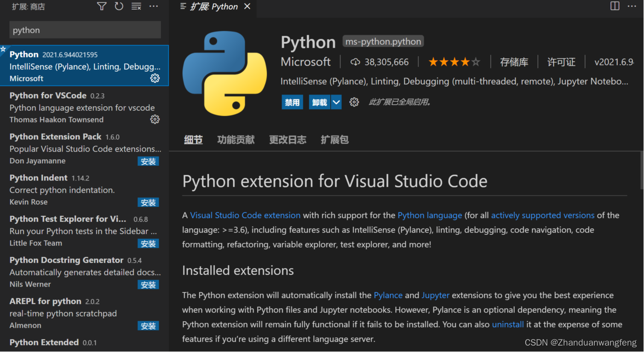Refresh the extensions list
644x352 pixels.
click(x=119, y=6)
